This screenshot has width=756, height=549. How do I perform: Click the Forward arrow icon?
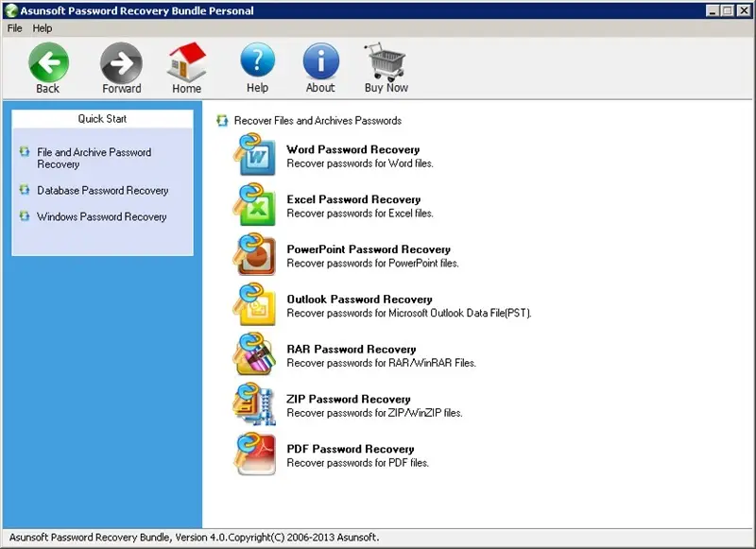[121, 62]
